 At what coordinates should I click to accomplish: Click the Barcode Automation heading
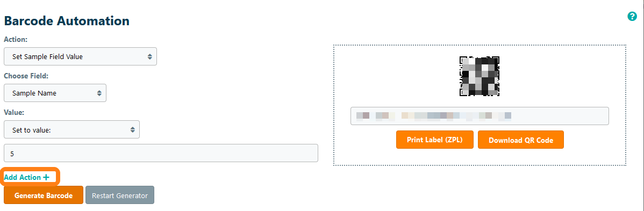point(67,20)
